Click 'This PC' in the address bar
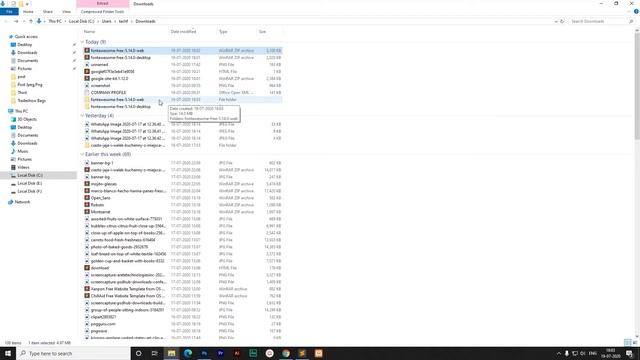 click(x=55, y=21)
